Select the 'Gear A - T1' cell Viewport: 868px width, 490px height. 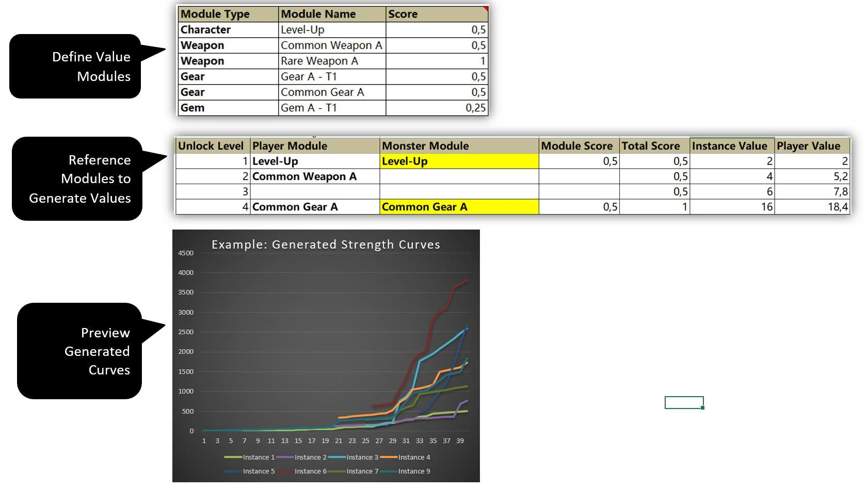click(x=332, y=76)
